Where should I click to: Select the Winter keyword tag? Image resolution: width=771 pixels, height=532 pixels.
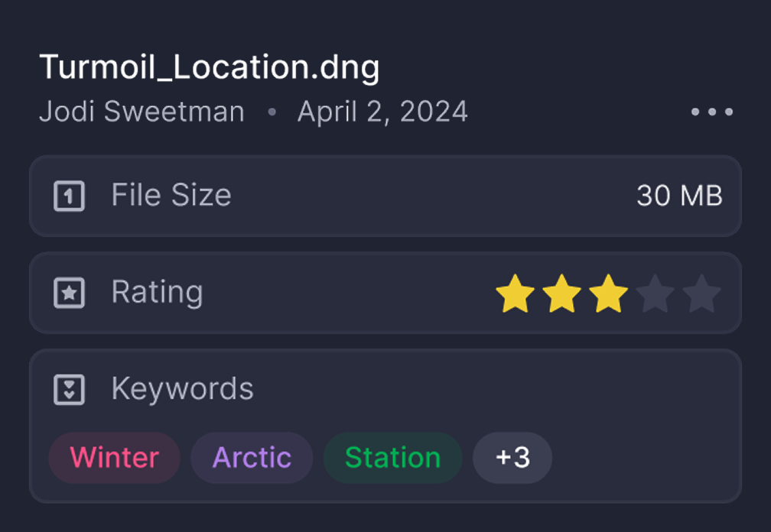click(x=114, y=457)
